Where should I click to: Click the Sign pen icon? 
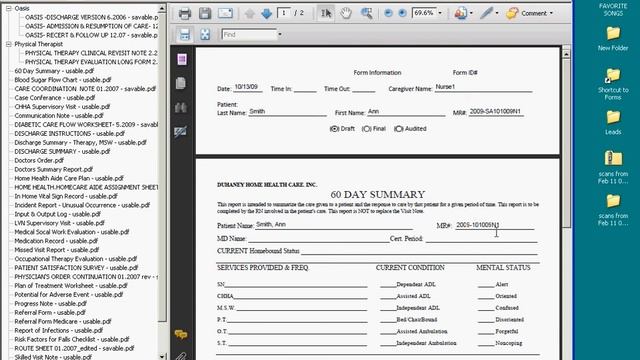tap(486, 13)
